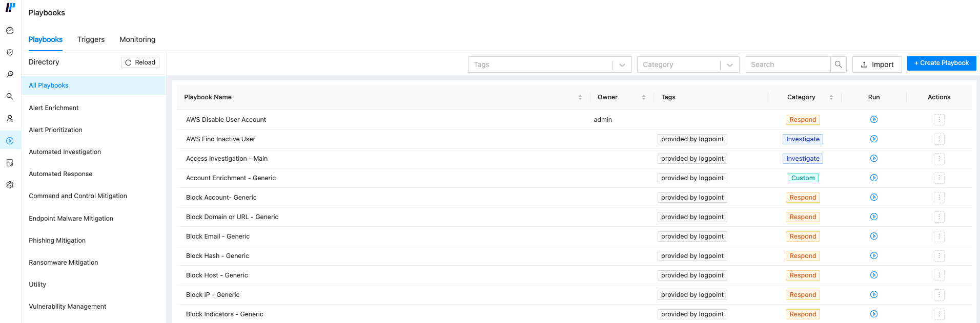Open the settings gear in left sidebar

click(x=10, y=185)
